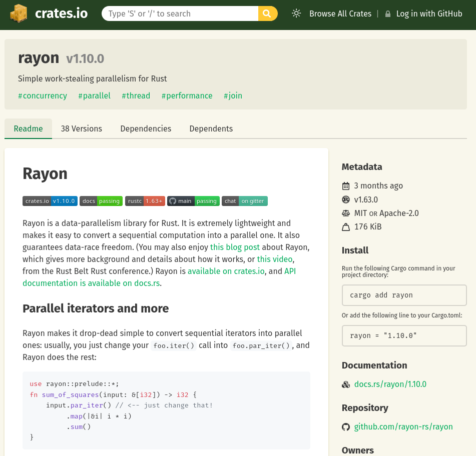This screenshot has width=476, height=456.
Task: Open docs.rs/rayon/1.10.0 link
Action: 390,384
